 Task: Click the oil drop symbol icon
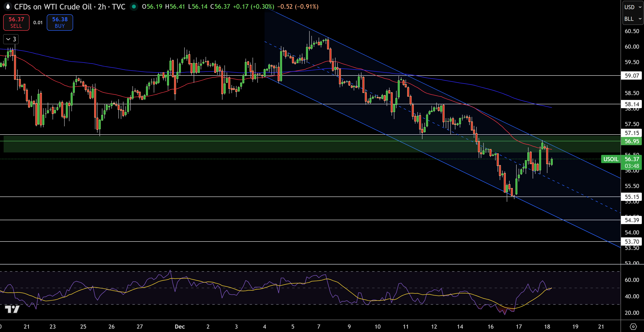pyautogui.click(x=8, y=7)
